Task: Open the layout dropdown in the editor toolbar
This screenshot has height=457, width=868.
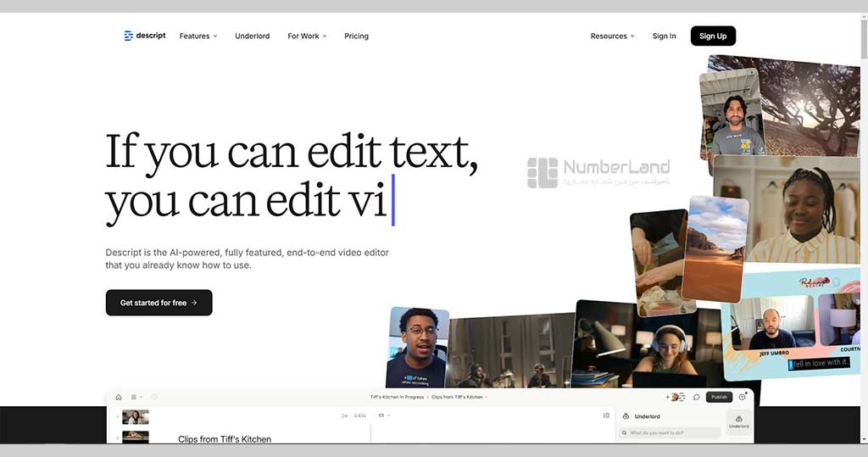Action: 384,415
